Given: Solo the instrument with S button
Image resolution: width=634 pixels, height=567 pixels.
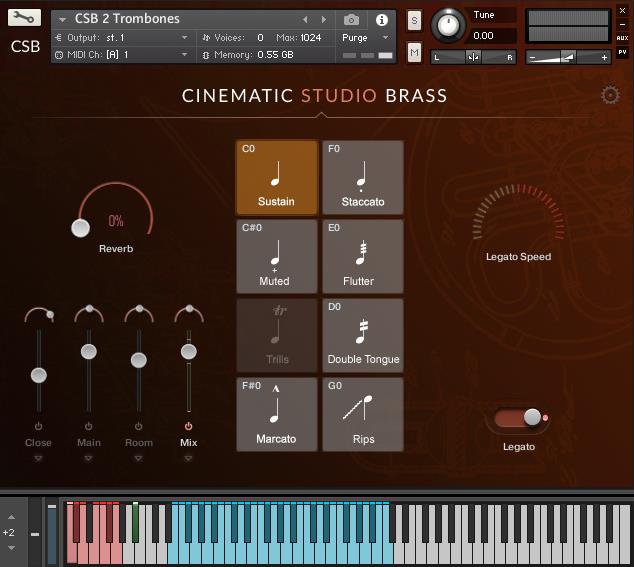Looking at the screenshot, I should tap(414, 22).
